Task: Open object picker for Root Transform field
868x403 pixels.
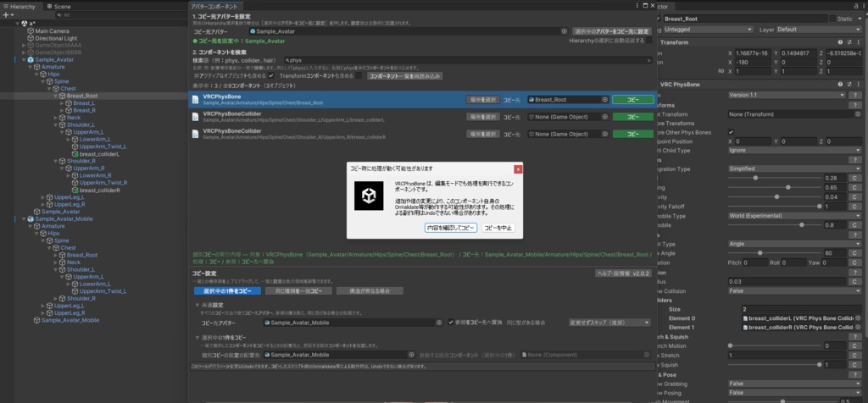Action: 858,114
